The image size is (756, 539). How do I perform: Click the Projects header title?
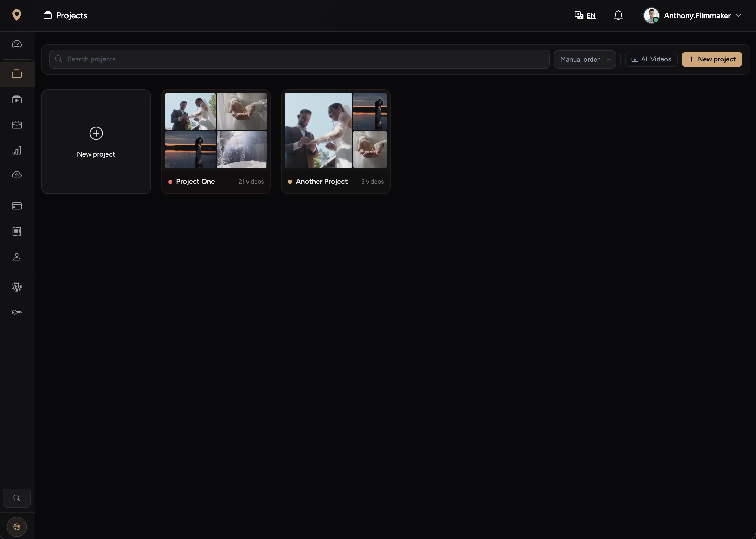(x=72, y=15)
